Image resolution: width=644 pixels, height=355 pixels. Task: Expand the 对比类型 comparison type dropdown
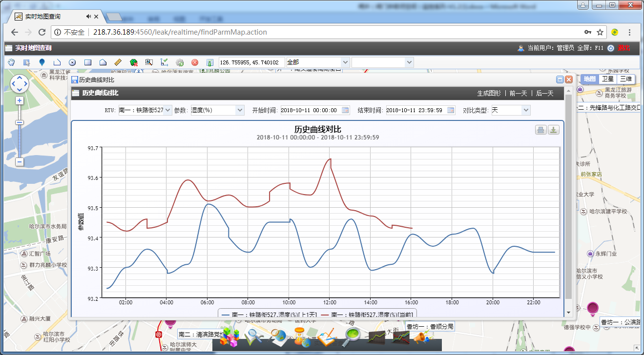tap(525, 110)
